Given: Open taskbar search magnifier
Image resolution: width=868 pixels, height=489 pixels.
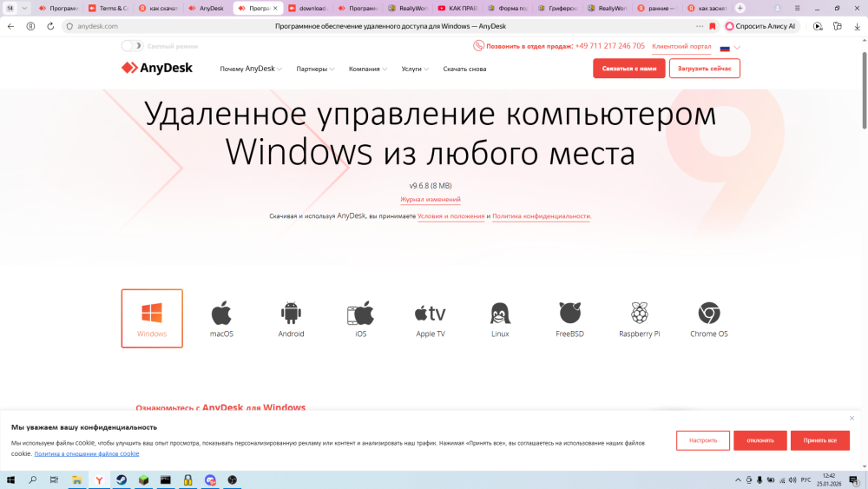Looking at the screenshot, I should point(33,480).
